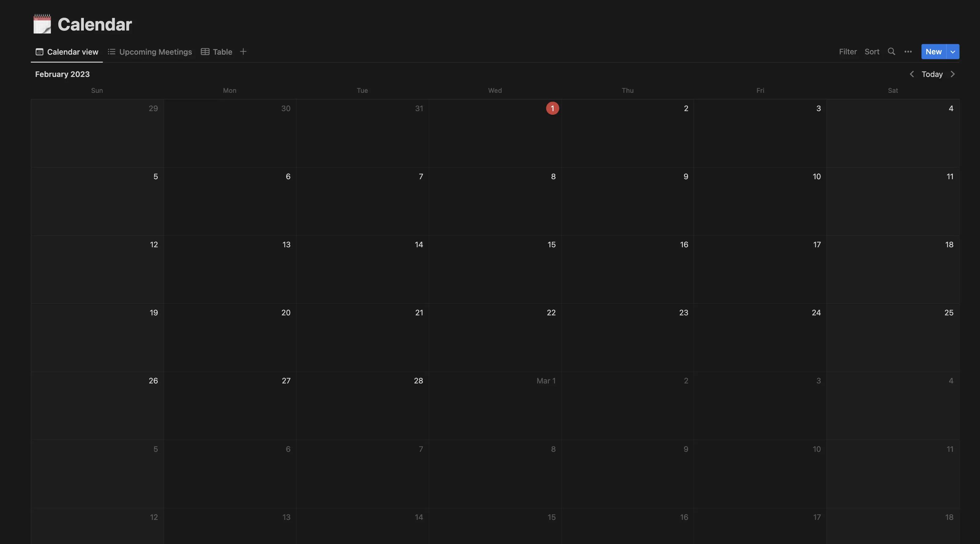This screenshot has width=980, height=544.
Task: Go to previous month with the left chevron
Action: pyautogui.click(x=912, y=74)
